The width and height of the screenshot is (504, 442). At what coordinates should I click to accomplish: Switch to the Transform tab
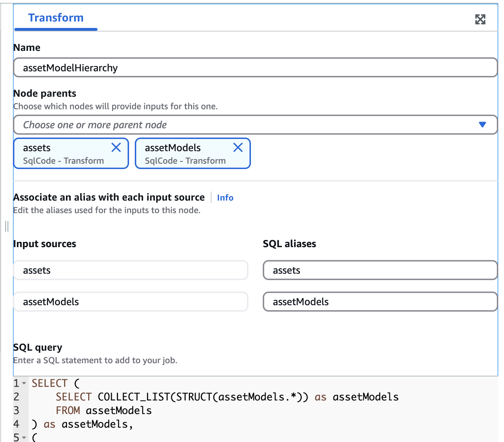point(56,18)
